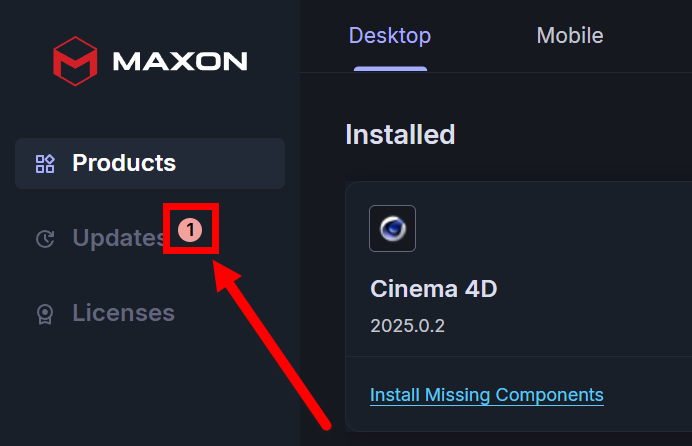Switch to the Desktop tab
Image resolution: width=692 pixels, height=446 pixels.
(390, 36)
